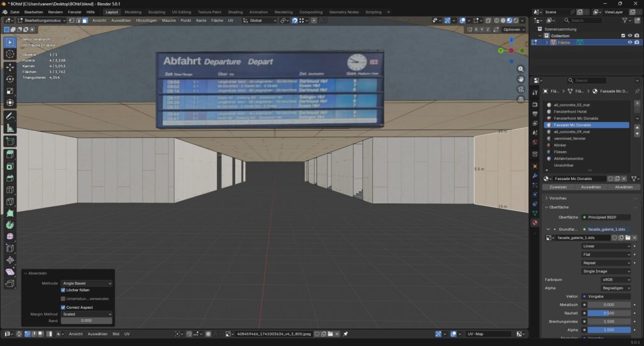The height and width of the screenshot is (346, 644).
Task: Pick the Annotate pencil tool
Action: tap(10, 116)
